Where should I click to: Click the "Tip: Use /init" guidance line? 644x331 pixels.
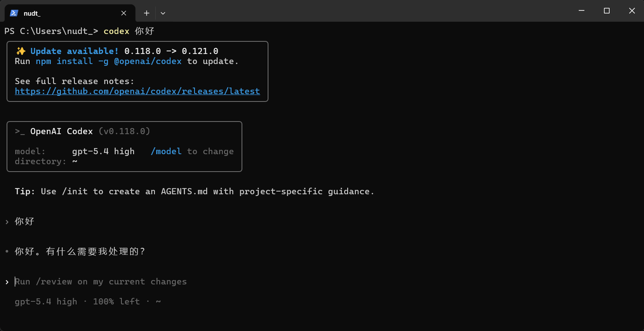click(x=195, y=191)
